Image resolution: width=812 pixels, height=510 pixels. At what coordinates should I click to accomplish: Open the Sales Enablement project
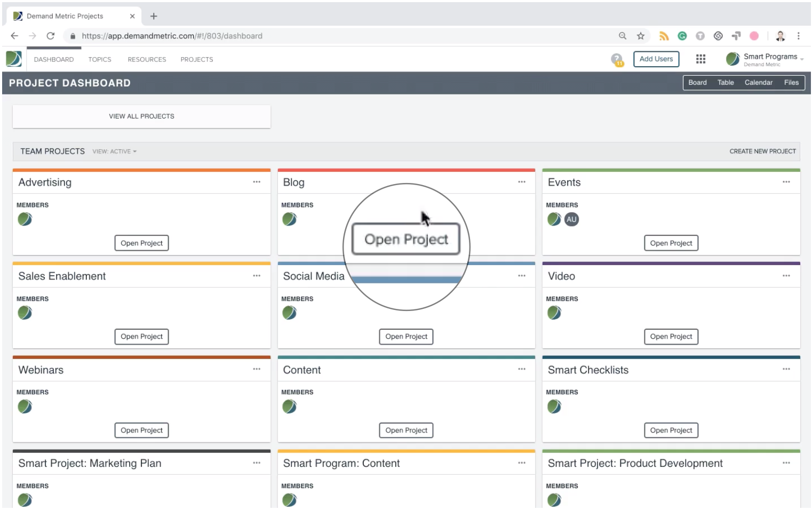pos(141,337)
